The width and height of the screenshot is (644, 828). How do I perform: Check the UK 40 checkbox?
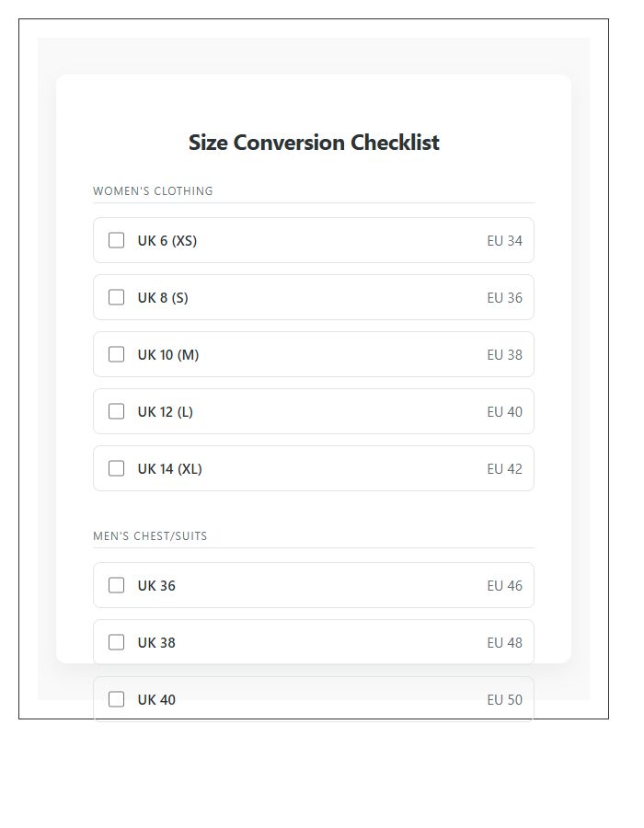pos(116,699)
